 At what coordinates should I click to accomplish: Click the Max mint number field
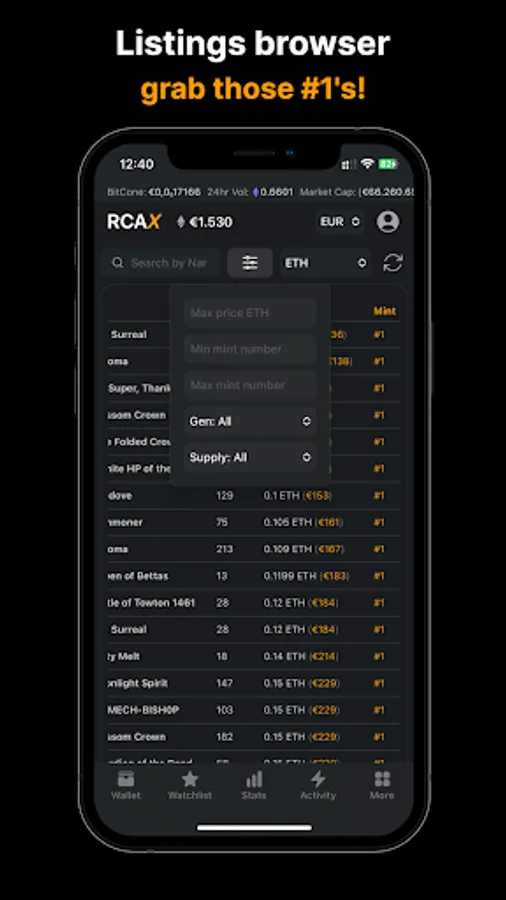point(250,385)
